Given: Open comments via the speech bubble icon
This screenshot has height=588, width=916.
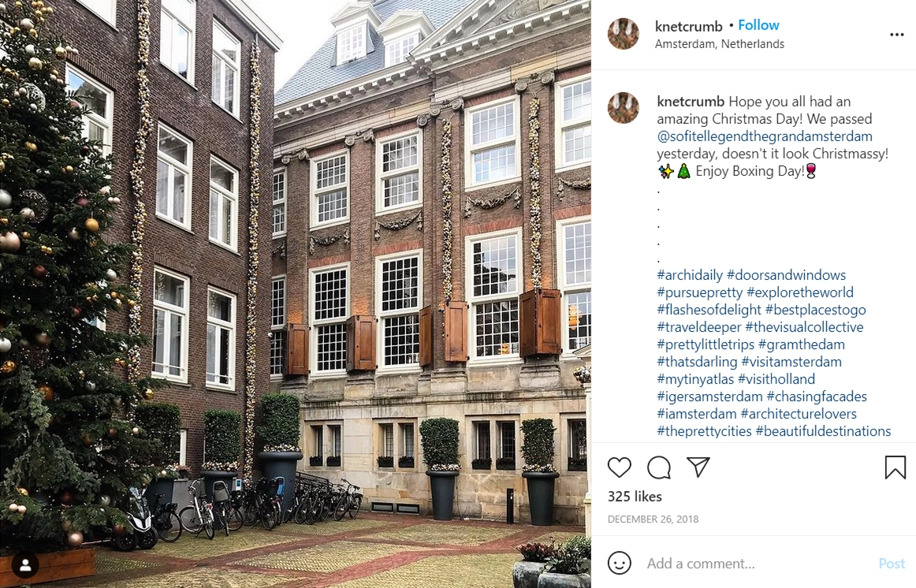Looking at the screenshot, I should point(659,467).
